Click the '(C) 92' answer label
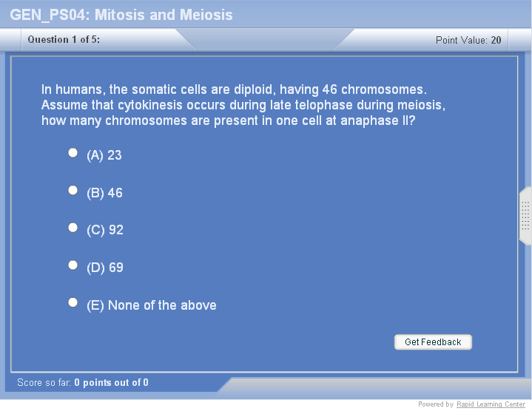 tap(105, 230)
